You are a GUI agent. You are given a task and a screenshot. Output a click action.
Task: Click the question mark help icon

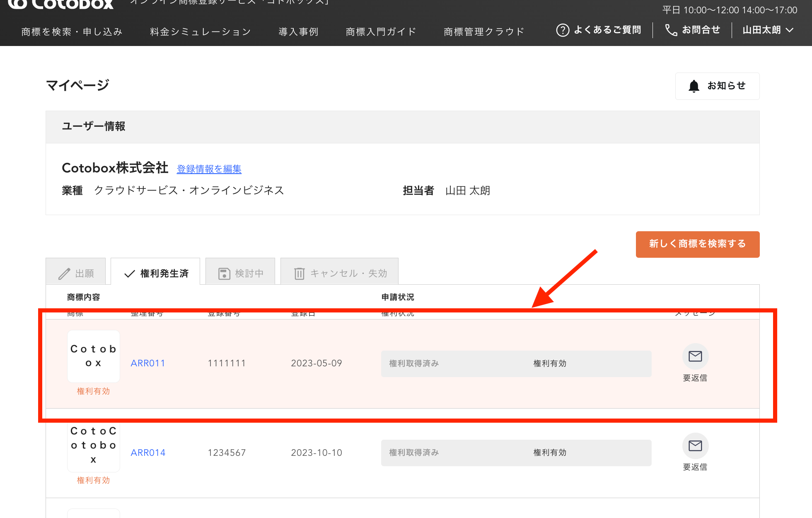pos(563,30)
